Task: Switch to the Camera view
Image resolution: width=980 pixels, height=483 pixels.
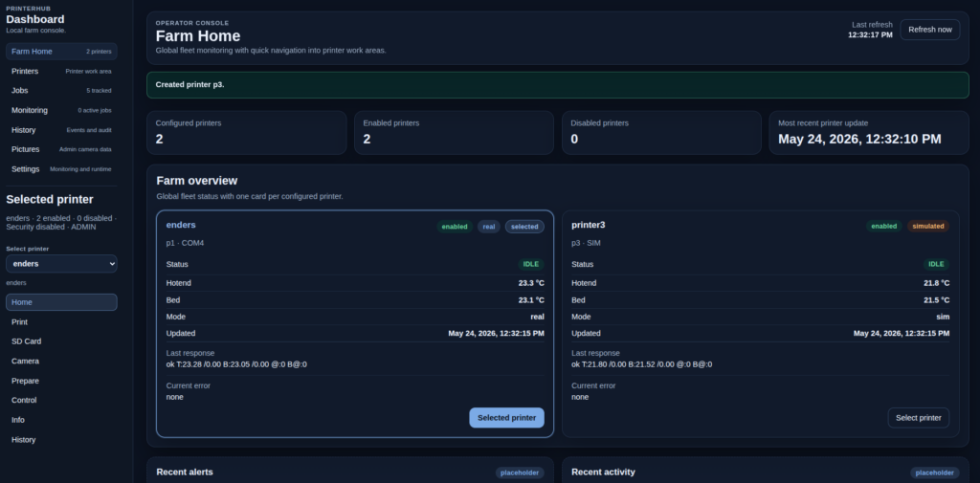Action: pyautogui.click(x=61, y=362)
